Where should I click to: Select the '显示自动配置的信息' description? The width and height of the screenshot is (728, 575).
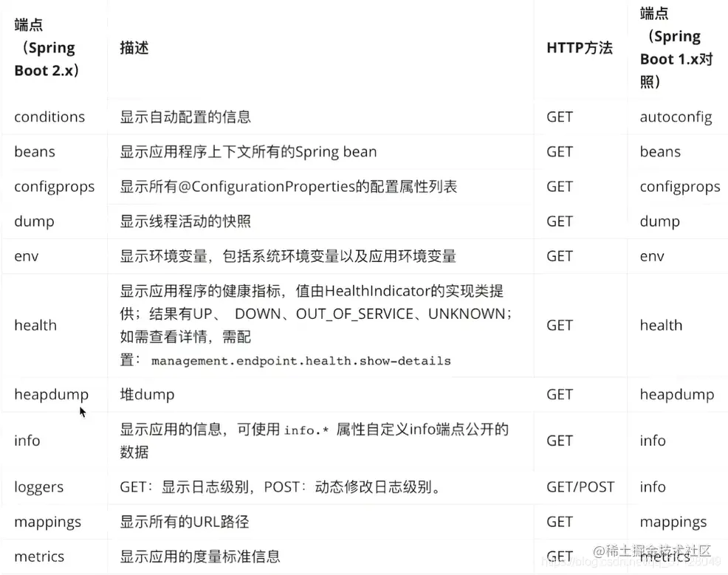coord(185,117)
